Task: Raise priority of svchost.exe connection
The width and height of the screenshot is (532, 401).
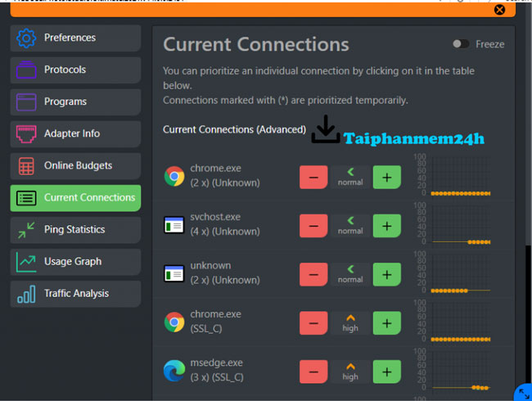Action: 387,226
